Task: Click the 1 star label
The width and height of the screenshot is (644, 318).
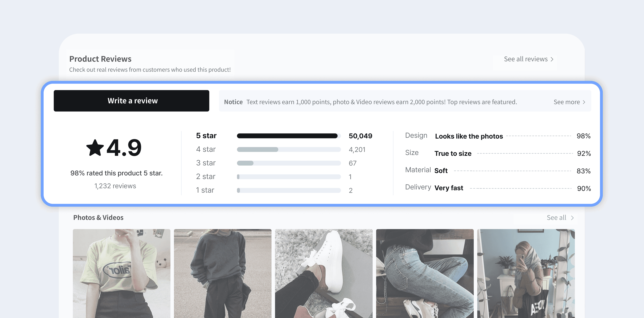Action: coord(205,190)
